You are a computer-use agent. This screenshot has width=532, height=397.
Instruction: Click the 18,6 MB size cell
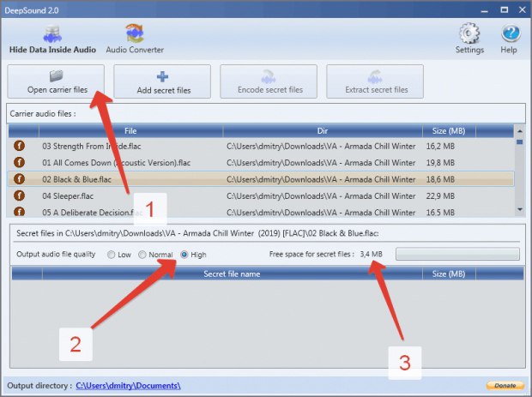click(x=440, y=179)
